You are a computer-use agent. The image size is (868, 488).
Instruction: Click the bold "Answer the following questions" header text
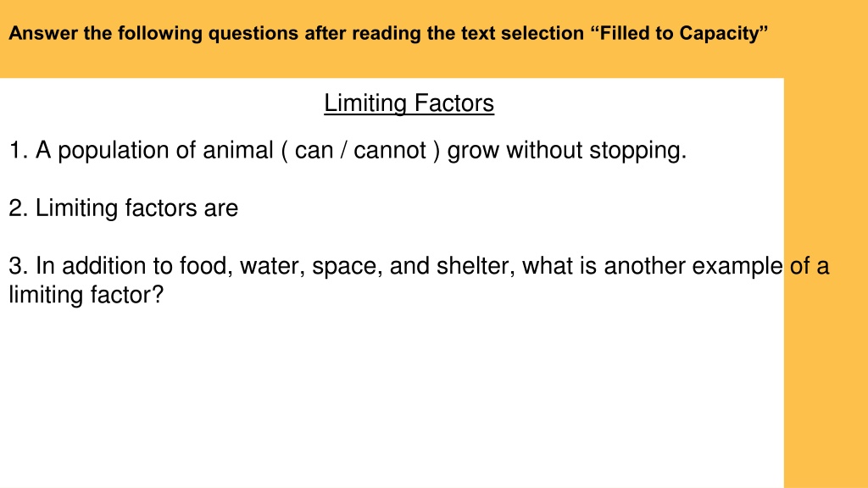[x=153, y=33]
